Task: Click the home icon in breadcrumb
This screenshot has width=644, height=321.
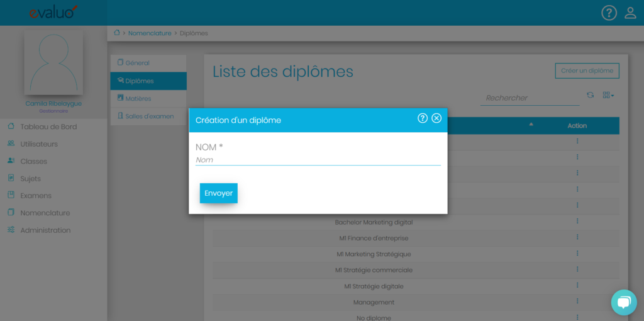Action: [x=117, y=33]
